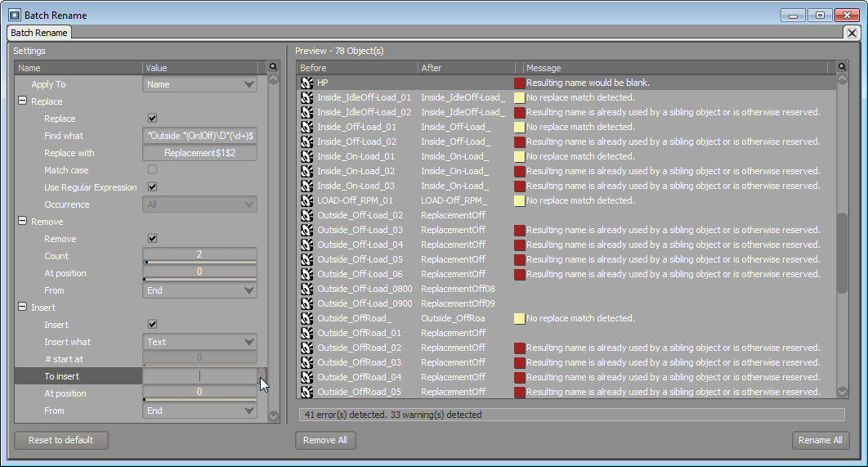Click the object icon beside HP row

click(x=307, y=83)
